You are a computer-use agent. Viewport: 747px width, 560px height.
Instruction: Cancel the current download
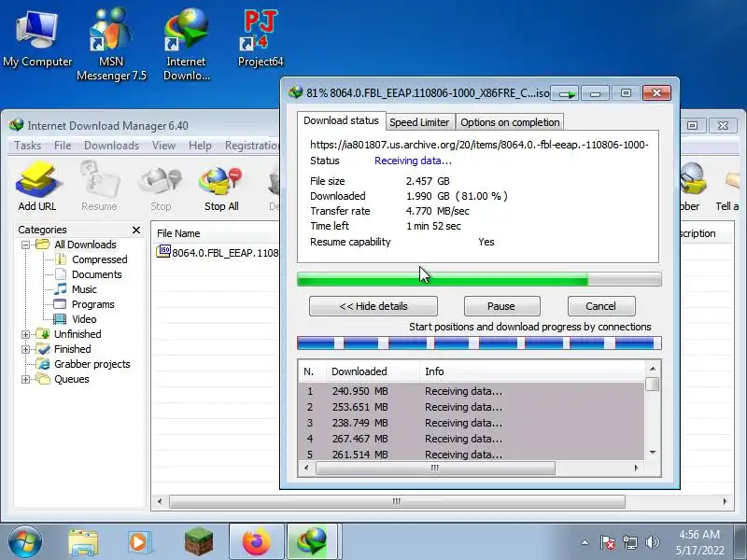(600, 306)
